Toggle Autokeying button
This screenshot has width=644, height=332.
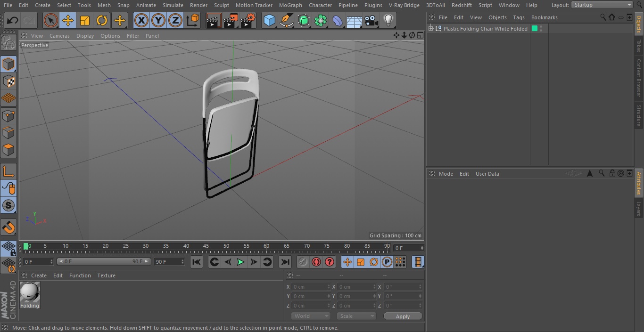[x=316, y=262]
